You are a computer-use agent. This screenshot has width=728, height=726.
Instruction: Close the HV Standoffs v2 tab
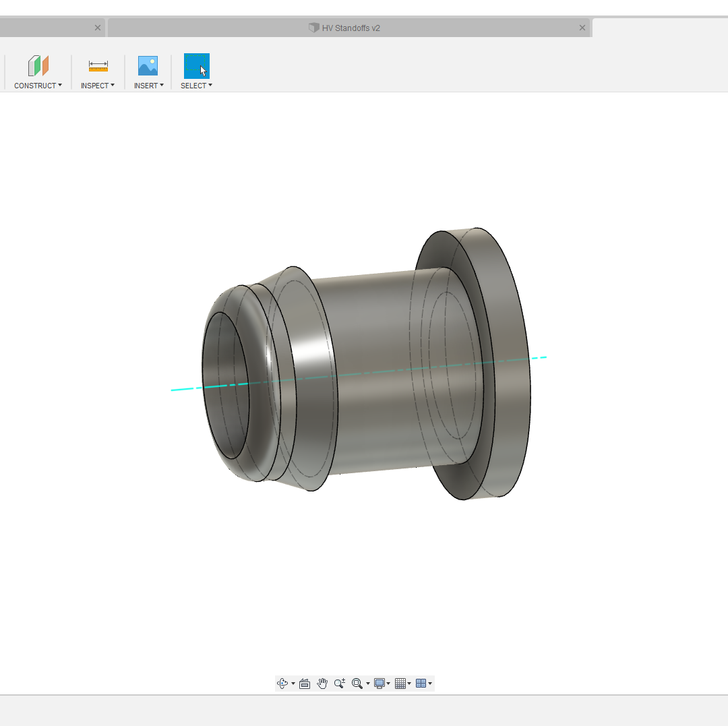582,28
